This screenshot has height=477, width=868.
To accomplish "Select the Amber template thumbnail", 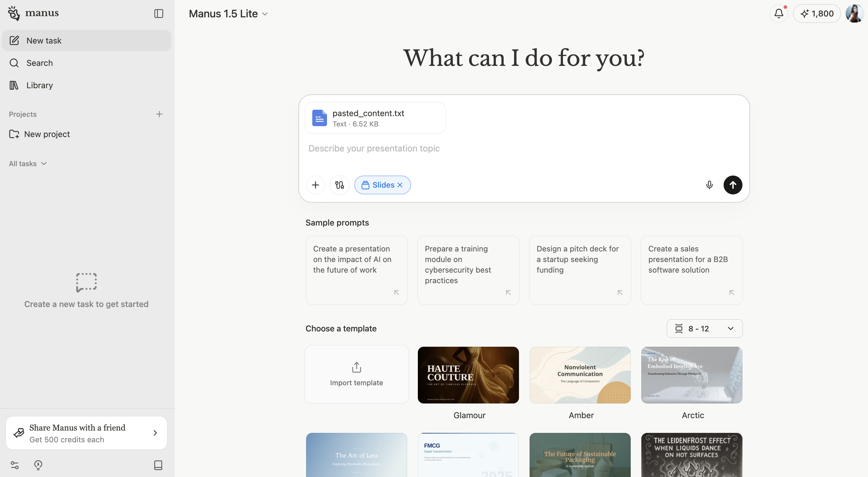I will 580,375.
